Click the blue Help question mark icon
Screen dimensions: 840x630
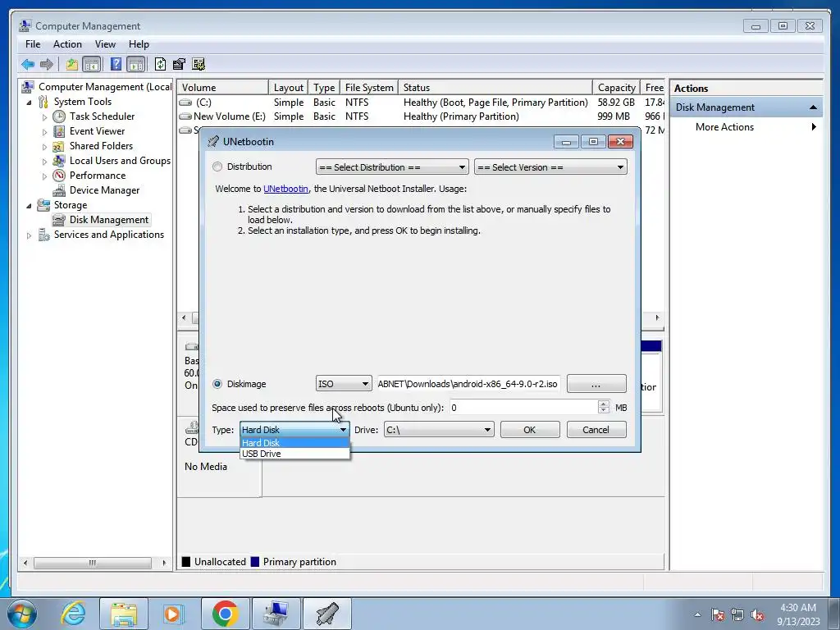116,64
